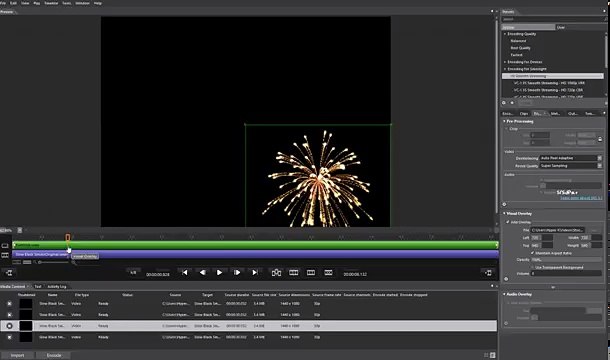The image size is (610, 360).
Task: Click the timeline zoom magnifier icon
Action: [74, 263]
